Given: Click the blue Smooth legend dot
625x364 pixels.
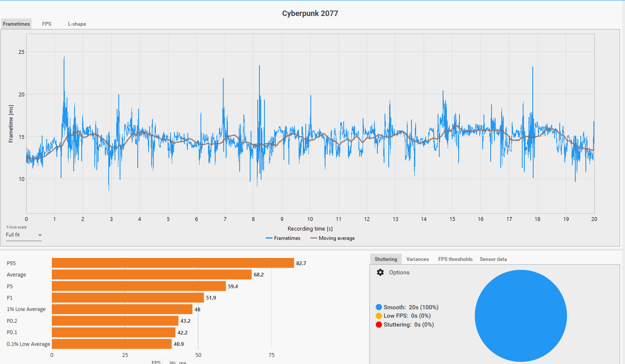Looking at the screenshot, I should 379,307.
